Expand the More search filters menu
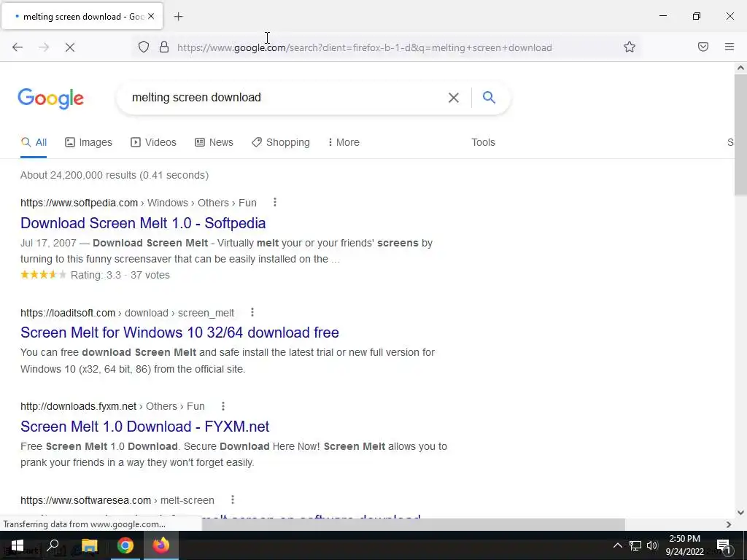 tap(344, 142)
